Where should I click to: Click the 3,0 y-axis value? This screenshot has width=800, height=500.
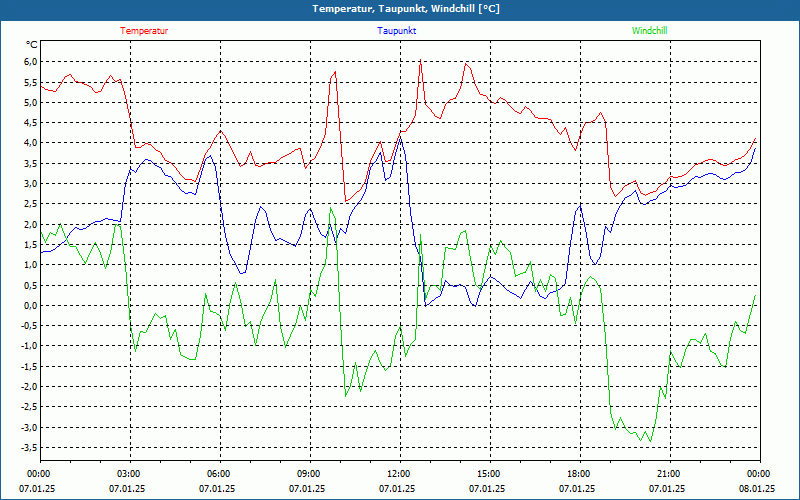[31, 184]
